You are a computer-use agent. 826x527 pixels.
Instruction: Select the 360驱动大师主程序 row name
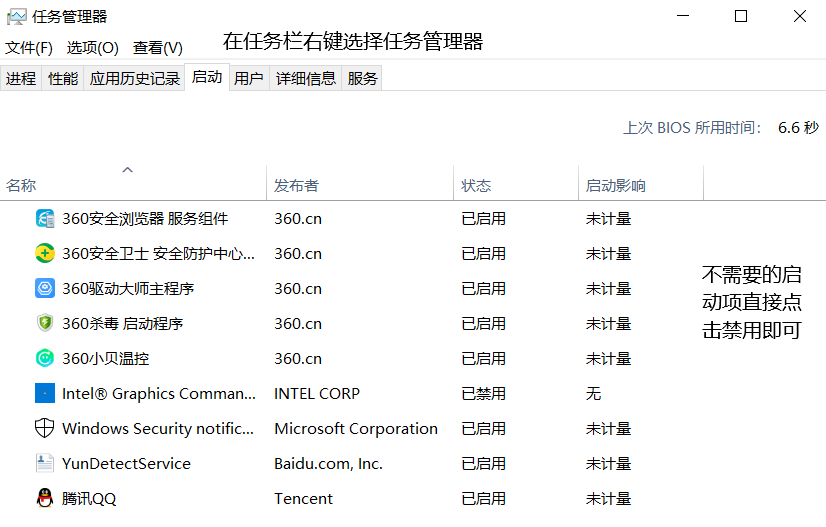point(128,289)
